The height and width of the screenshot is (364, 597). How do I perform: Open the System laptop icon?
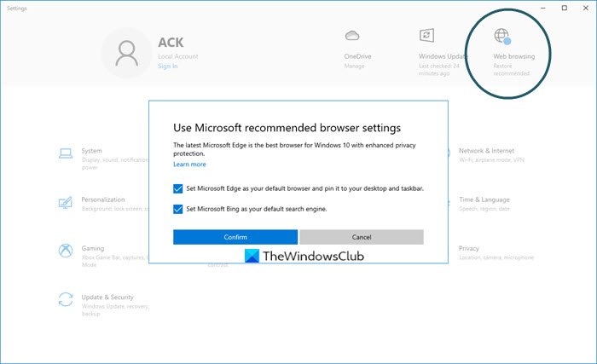point(66,153)
